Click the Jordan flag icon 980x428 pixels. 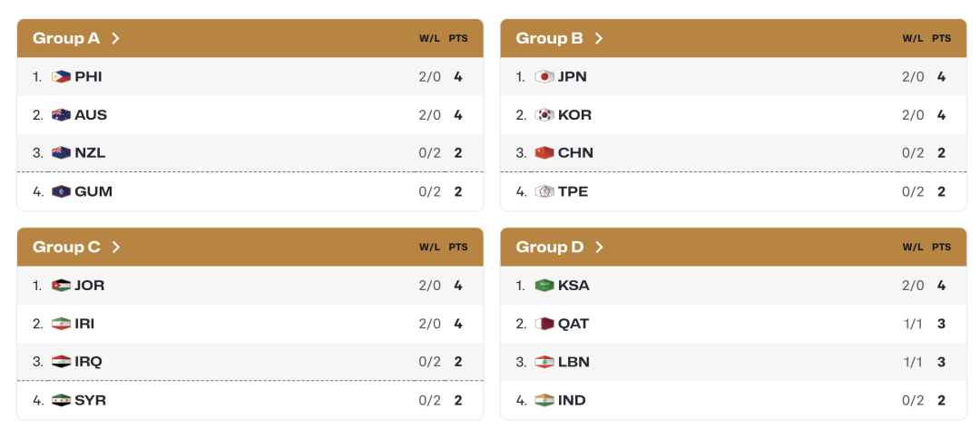tap(62, 286)
